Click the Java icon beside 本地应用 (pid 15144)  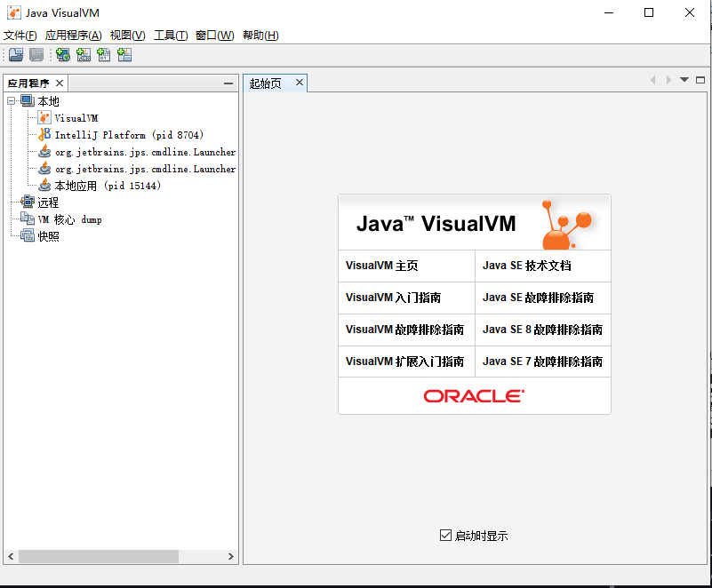click(x=44, y=185)
